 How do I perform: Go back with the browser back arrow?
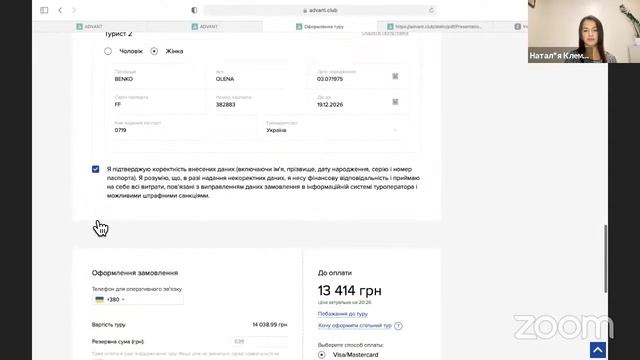coord(60,10)
